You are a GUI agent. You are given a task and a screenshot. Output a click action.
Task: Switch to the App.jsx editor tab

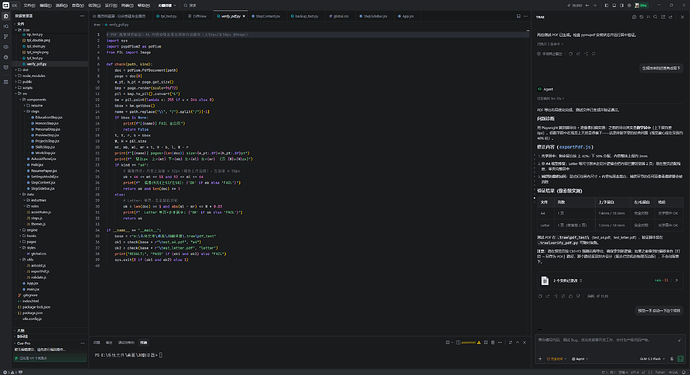(407, 16)
